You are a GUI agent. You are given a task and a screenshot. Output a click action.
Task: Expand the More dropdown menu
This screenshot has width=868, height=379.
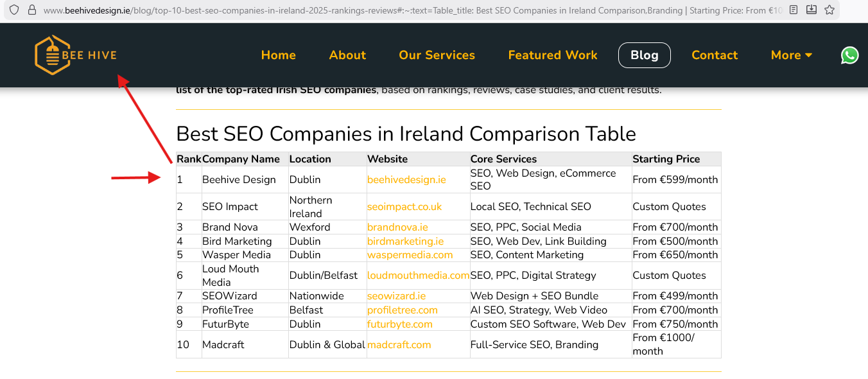click(x=791, y=55)
